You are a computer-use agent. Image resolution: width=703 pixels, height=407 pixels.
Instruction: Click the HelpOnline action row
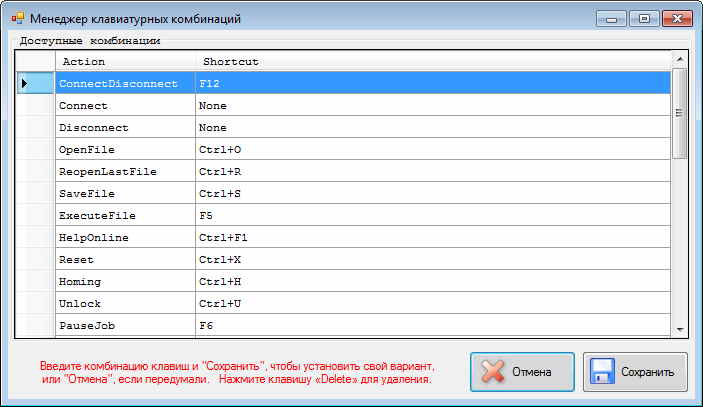pos(124,238)
